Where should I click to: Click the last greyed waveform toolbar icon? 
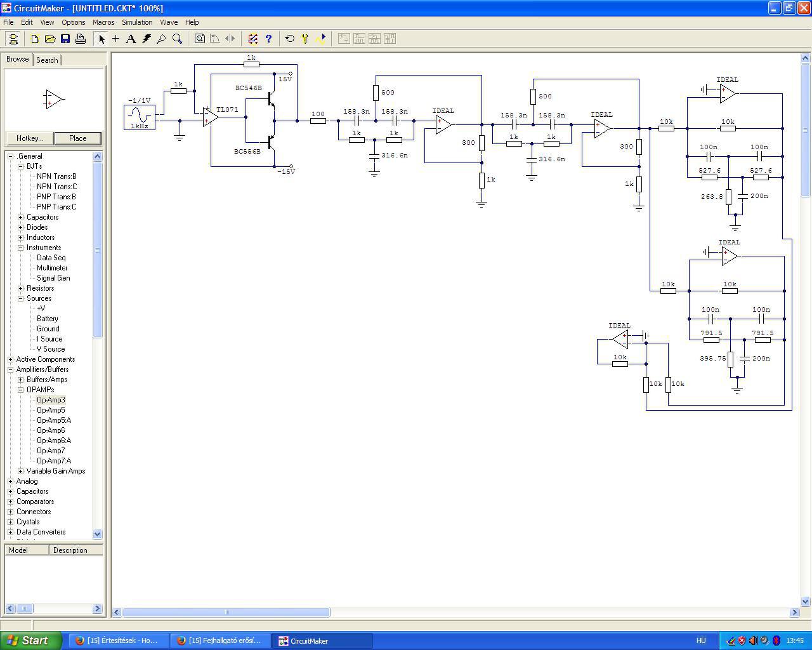389,39
